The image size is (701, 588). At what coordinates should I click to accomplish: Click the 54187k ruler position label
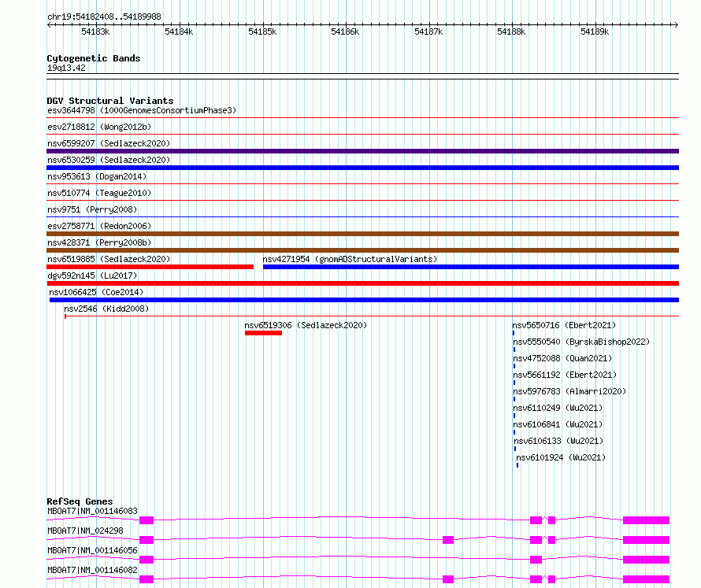428,31
